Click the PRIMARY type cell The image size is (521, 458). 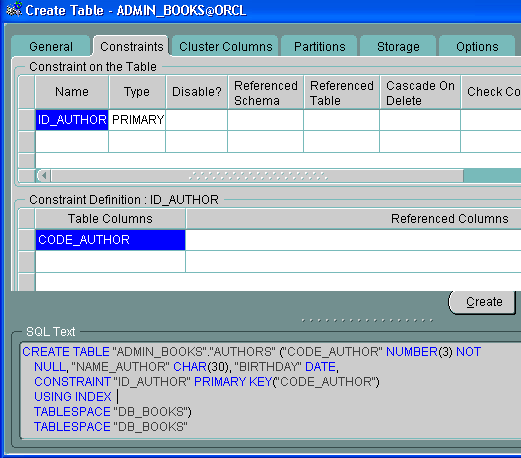[137, 120]
